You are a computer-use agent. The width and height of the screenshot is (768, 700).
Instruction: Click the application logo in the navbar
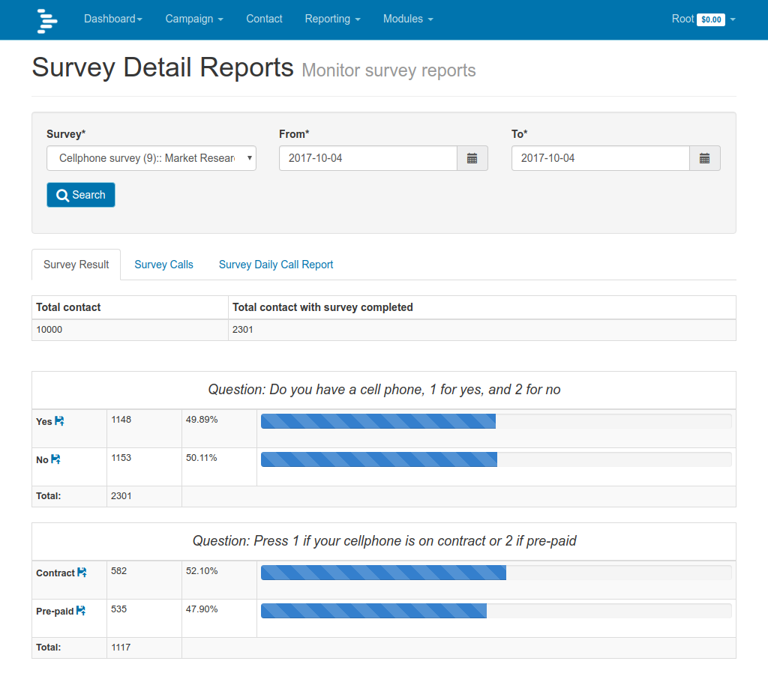click(x=46, y=19)
